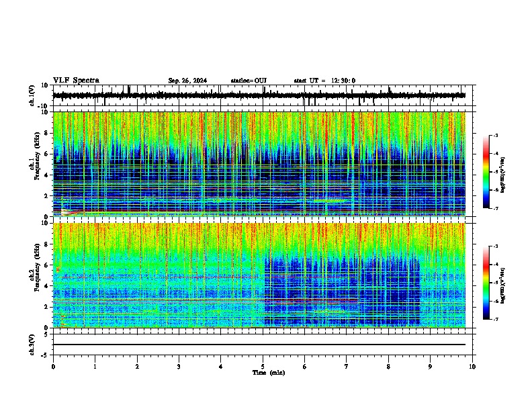Select the date text "Sep. 26, 2024"

pos(187,81)
